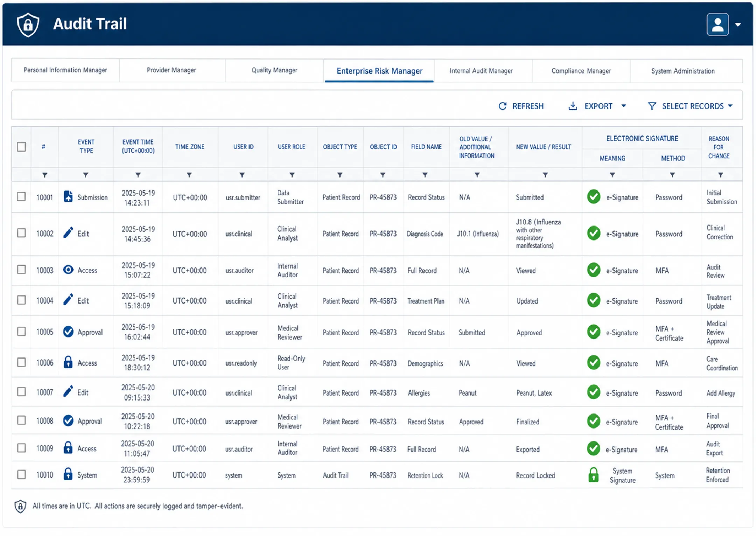Click the lock Access icon in row 10009
Viewport: 756px width, 536px height.
(x=68, y=448)
